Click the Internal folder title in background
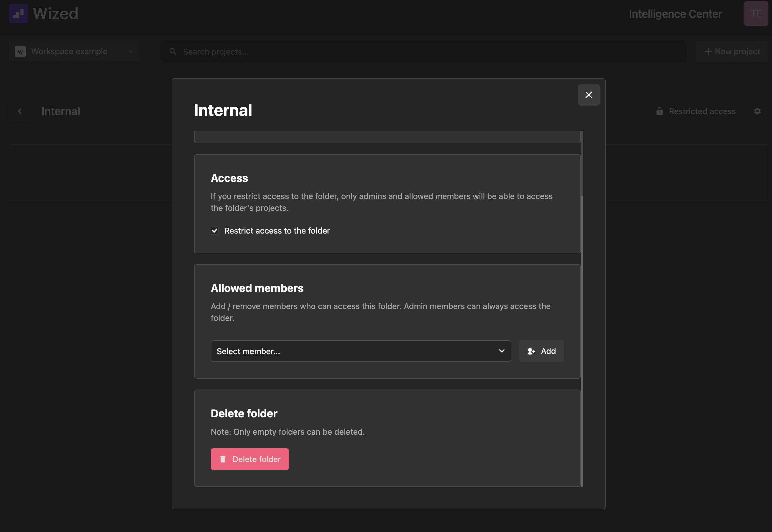The width and height of the screenshot is (772, 532). tap(61, 111)
